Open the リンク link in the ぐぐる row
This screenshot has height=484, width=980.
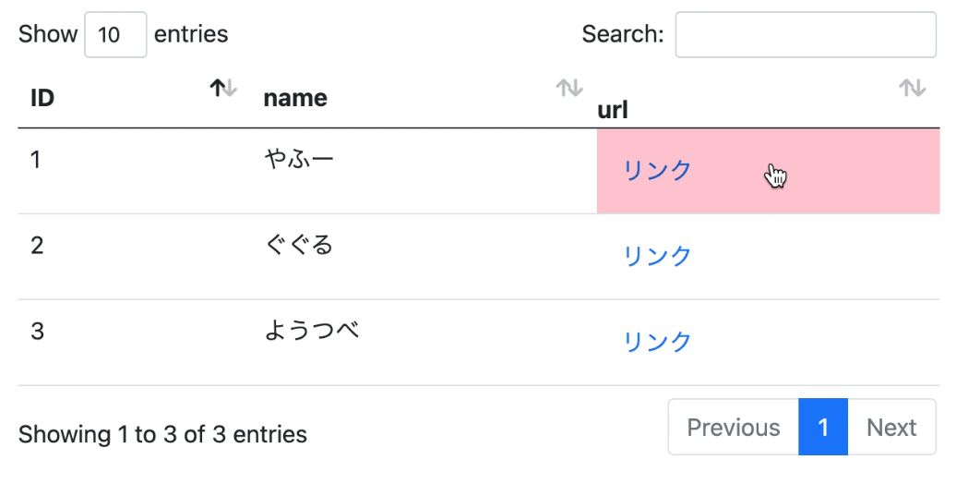click(657, 256)
